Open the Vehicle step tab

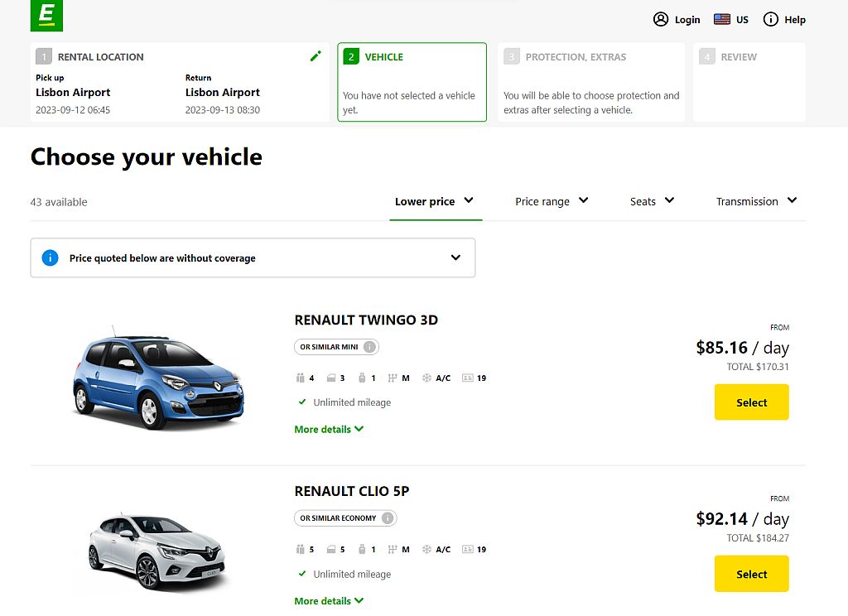tap(412, 82)
